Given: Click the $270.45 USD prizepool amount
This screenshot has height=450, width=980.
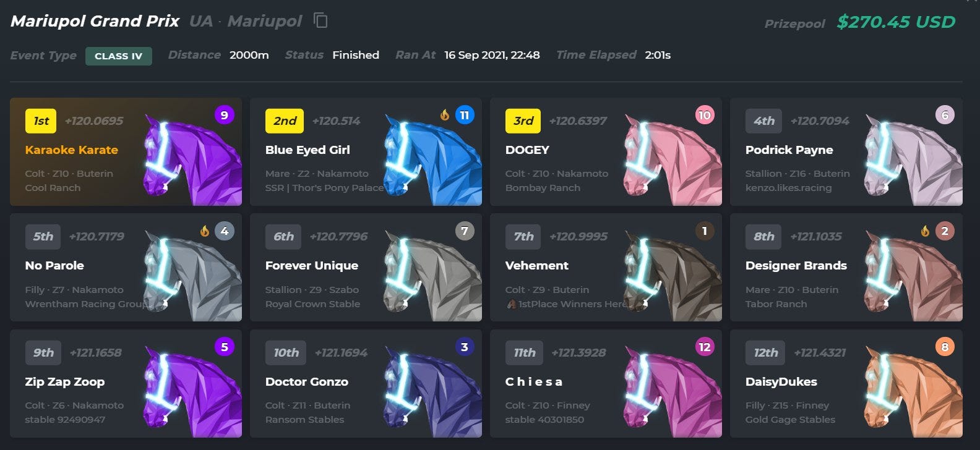Looking at the screenshot, I should (x=896, y=22).
